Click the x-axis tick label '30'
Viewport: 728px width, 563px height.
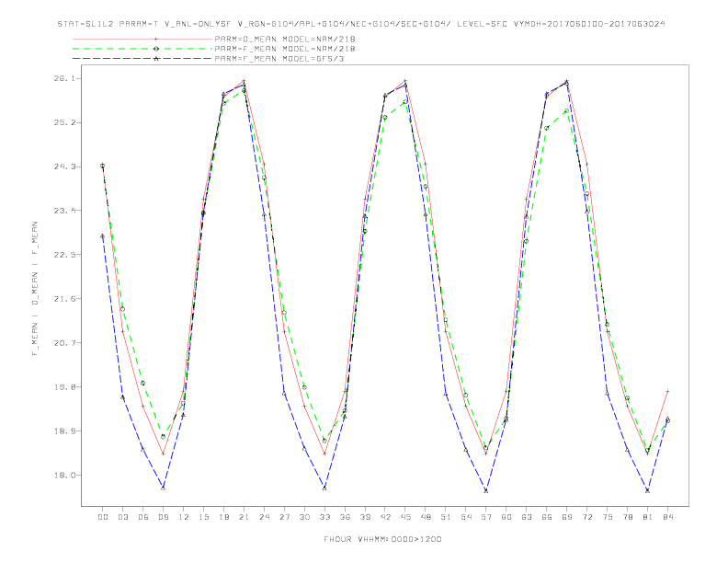[304, 517]
